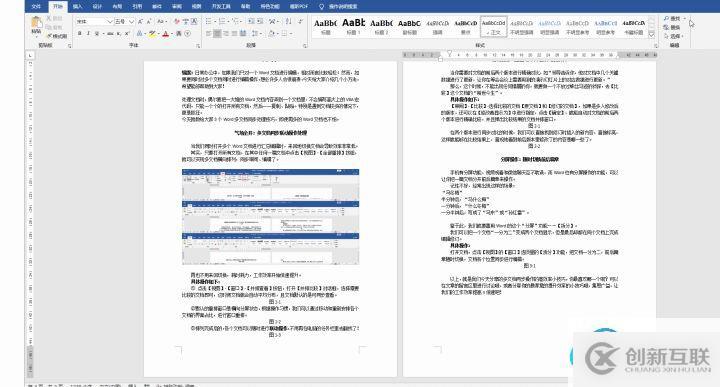Click the numbered list icon
Screen dimensions: 720x387
tap(222, 21)
